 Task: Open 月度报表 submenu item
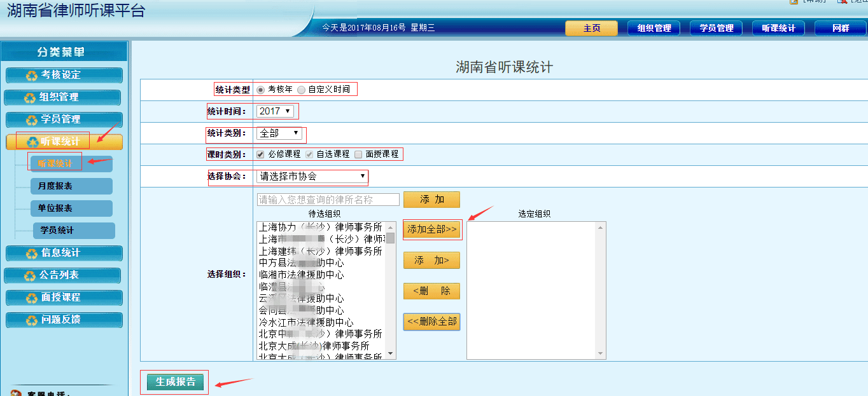[x=71, y=186]
